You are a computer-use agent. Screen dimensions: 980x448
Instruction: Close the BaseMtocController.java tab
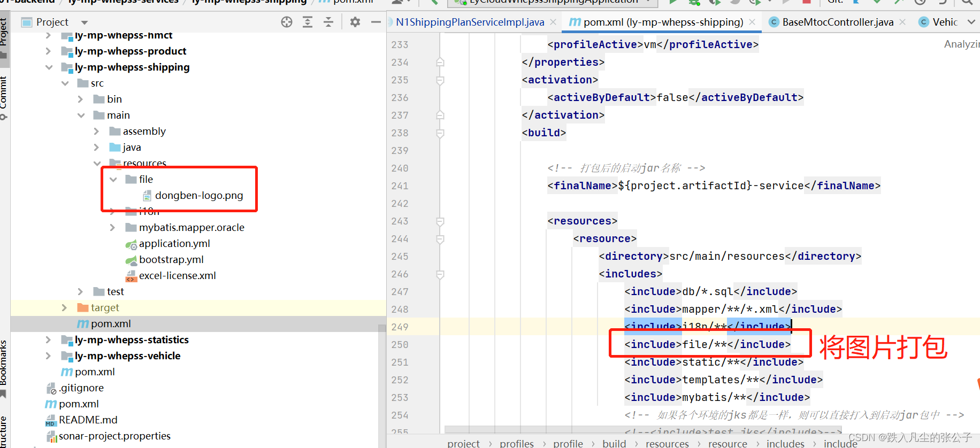[902, 22]
